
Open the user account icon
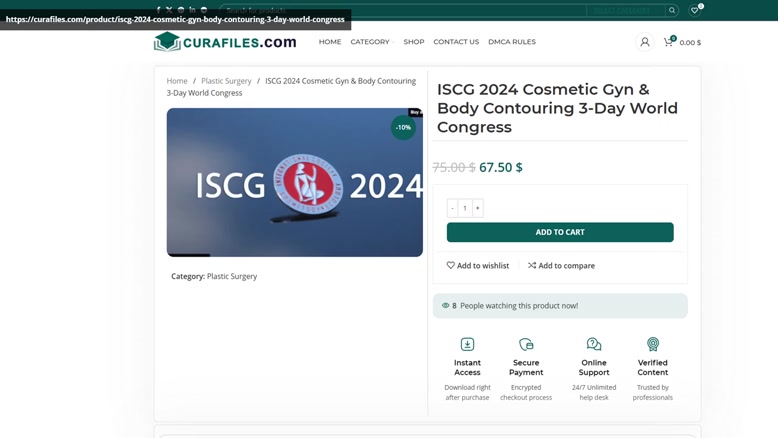(645, 42)
